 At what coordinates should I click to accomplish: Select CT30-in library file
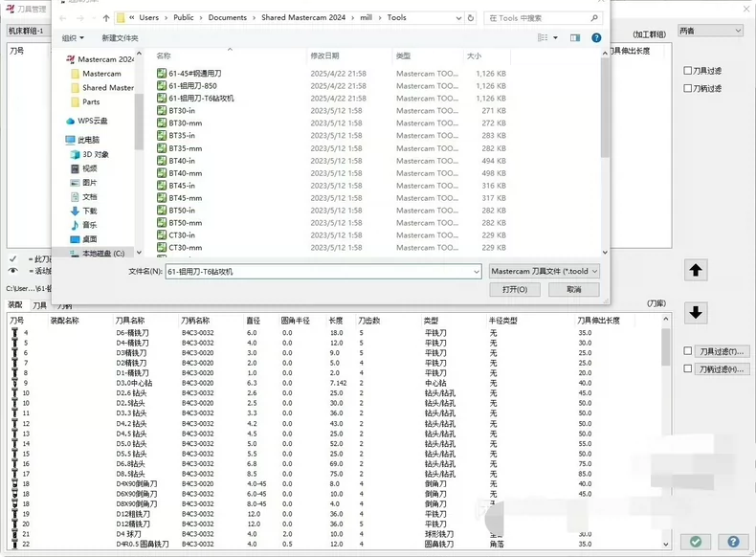click(182, 235)
